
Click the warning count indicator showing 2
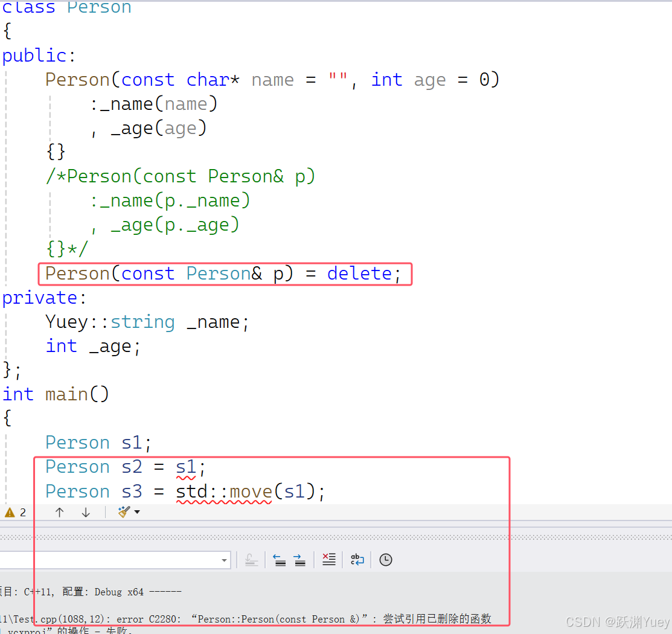point(16,513)
